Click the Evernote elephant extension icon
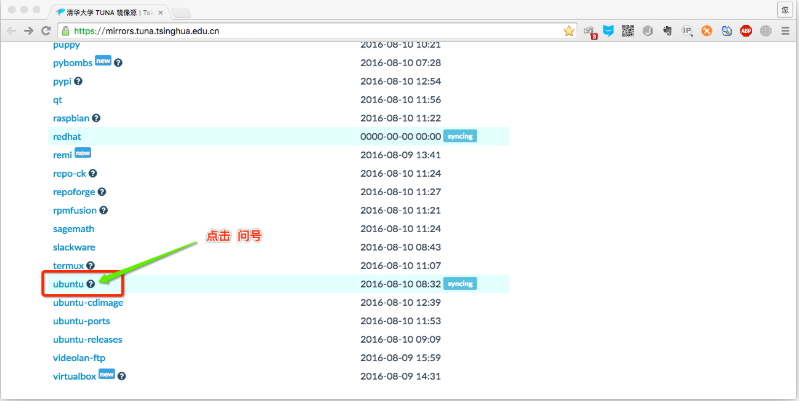 pos(667,31)
